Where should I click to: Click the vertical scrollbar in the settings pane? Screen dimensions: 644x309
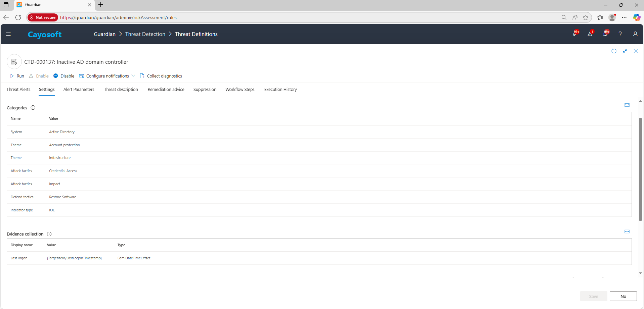[640, 169]
